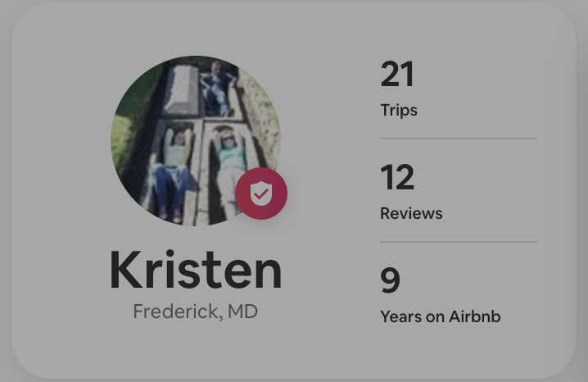Image resolution: width=588 pixels, height=382 pixels.
Task: Click the divider line between Trips and Reviews
Action: coord(458,139)
